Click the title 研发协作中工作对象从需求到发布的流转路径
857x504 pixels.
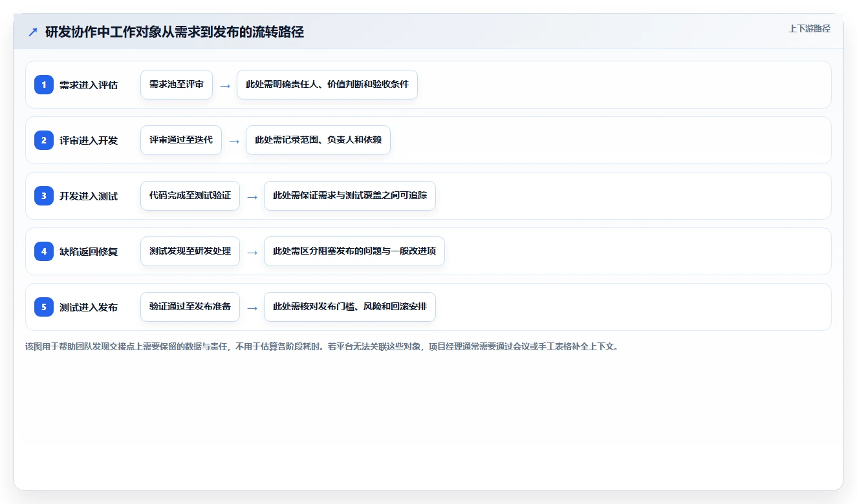click(175, 32)
